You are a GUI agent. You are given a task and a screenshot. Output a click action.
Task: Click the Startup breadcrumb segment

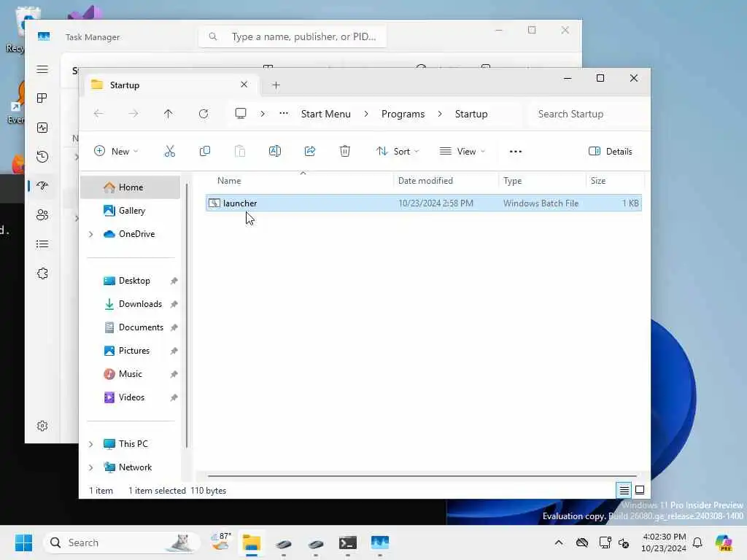471,114
